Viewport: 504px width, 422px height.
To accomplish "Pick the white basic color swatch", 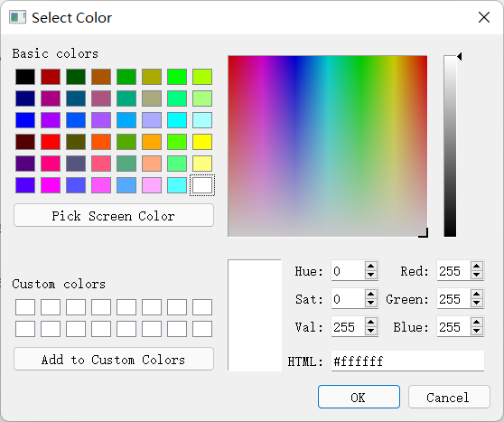I will coord(202,185).
